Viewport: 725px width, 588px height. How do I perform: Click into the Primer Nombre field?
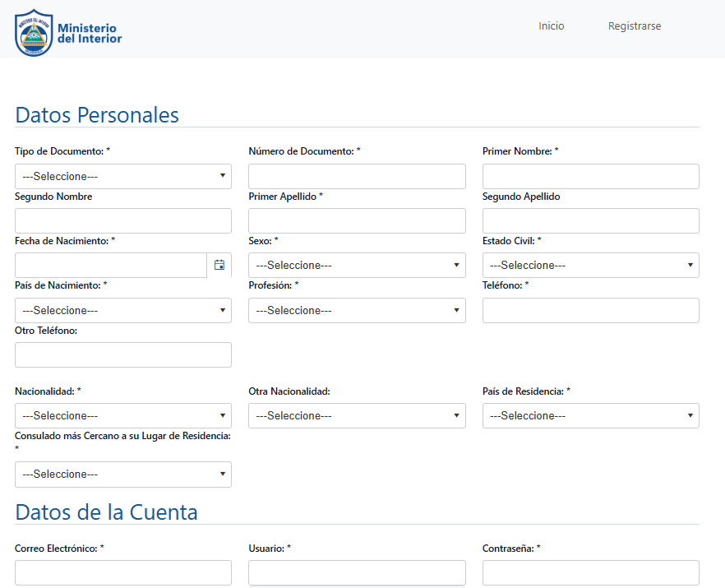coord(591,176)
